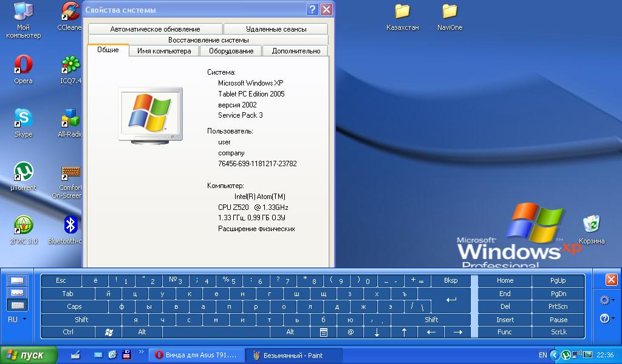Launch µTorrent from the desktop
622x364 pixels.
(23, 177)
